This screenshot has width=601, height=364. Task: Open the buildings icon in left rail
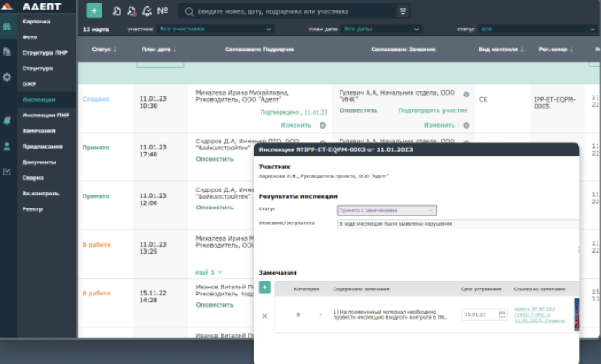[x=7, y=26]
